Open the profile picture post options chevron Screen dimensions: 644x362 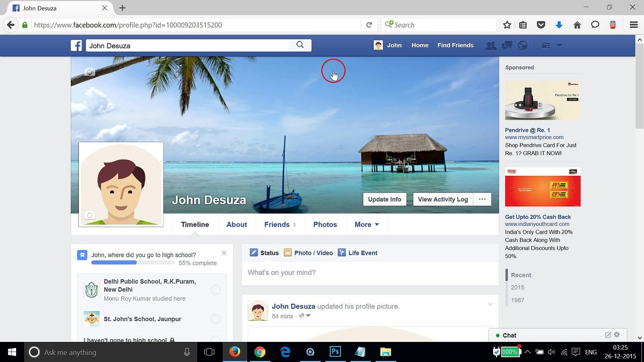coord(490,304)
